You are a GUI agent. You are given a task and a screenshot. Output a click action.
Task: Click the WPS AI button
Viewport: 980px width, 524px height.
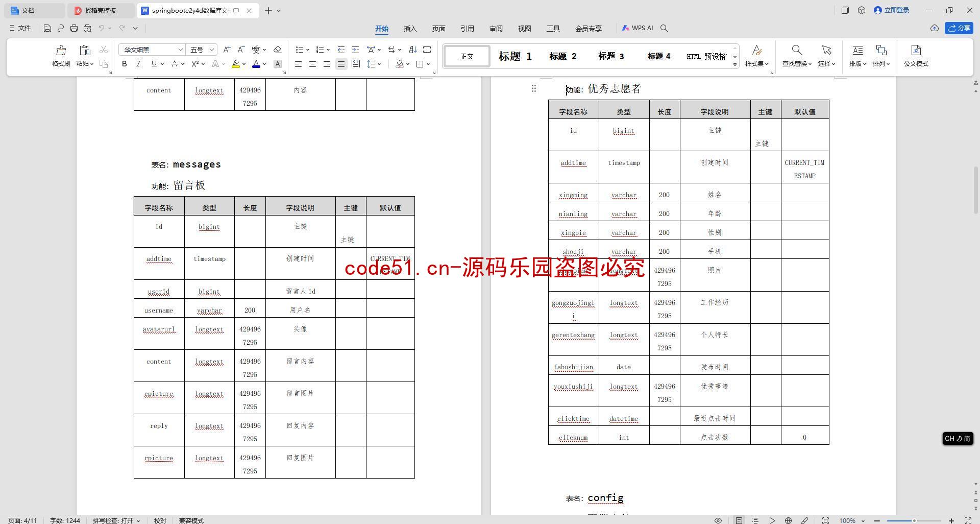point(638,28)
